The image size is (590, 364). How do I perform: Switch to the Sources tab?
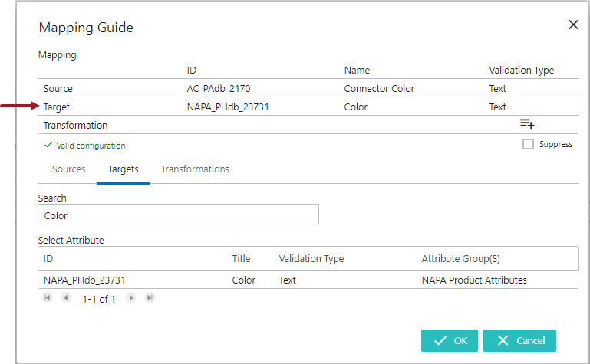(x=68, y=169)
